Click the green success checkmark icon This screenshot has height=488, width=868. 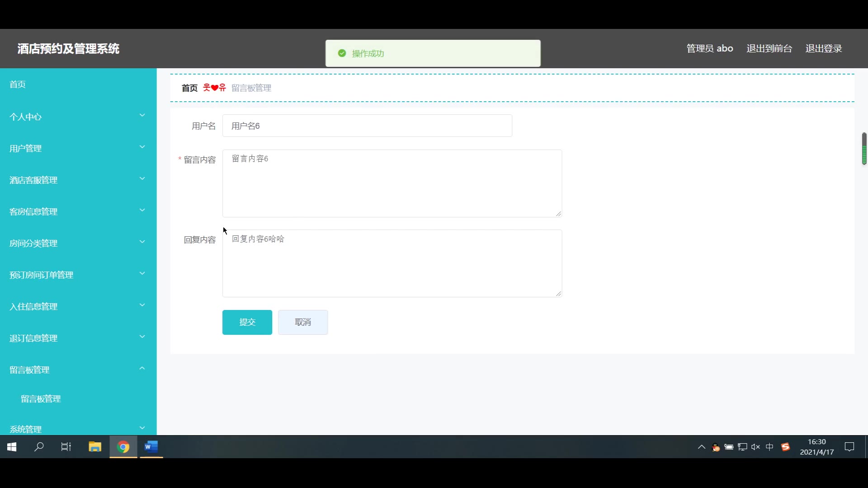coord(342,53)
